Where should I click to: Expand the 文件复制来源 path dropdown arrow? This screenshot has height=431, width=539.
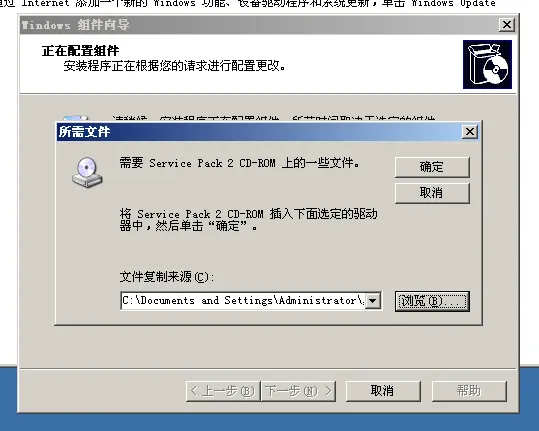click(373, 301)
